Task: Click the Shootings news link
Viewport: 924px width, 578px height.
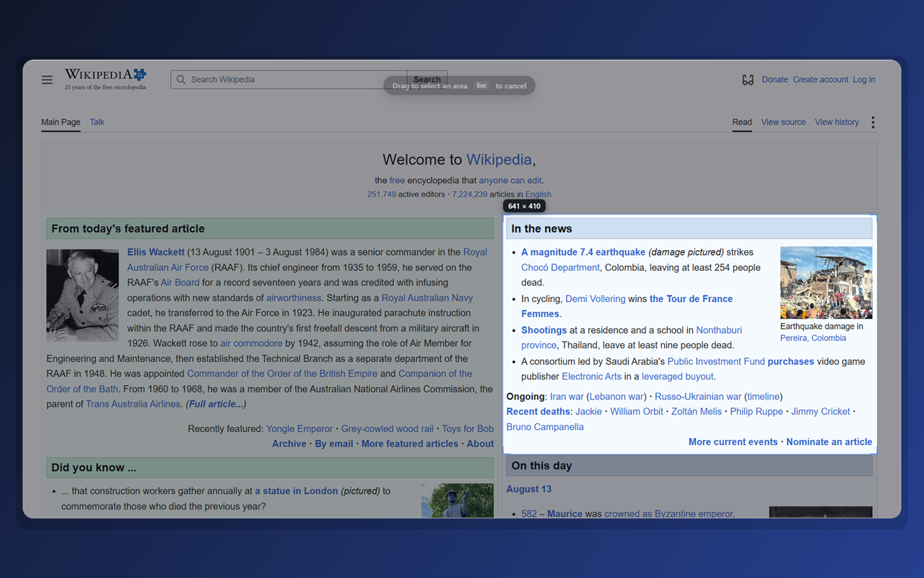Action: [x=544, y=330]
